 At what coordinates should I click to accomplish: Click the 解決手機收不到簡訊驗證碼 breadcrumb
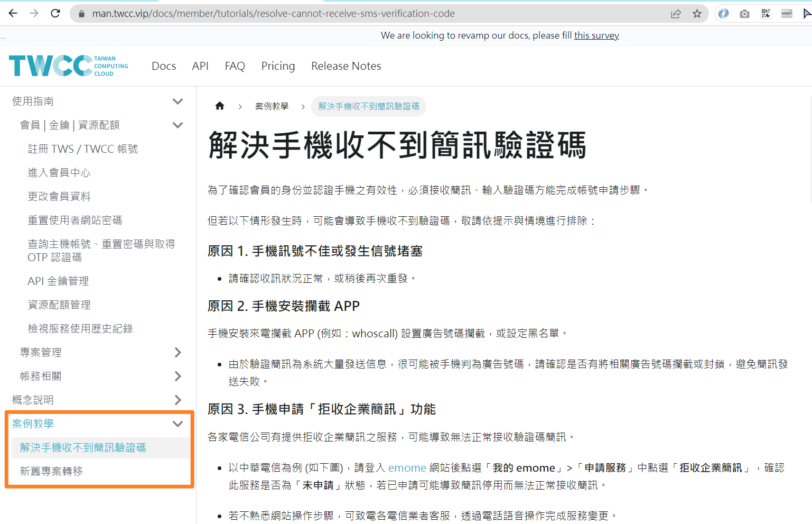pyautogui.click(x=368, y=106)
